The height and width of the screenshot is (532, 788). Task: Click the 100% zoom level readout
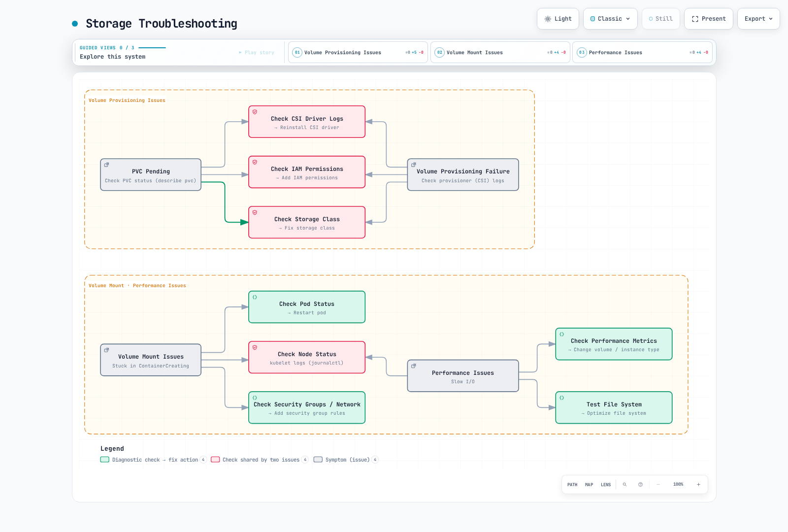[678, 485]
